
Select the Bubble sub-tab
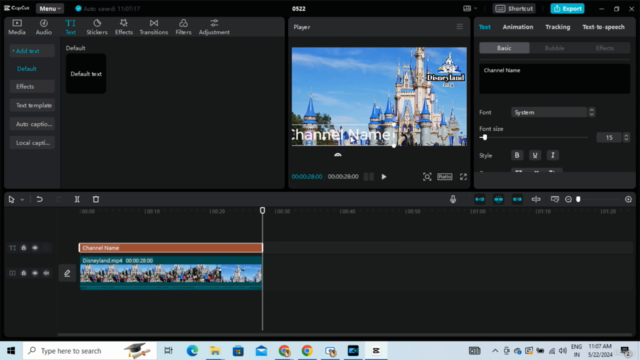554,48
